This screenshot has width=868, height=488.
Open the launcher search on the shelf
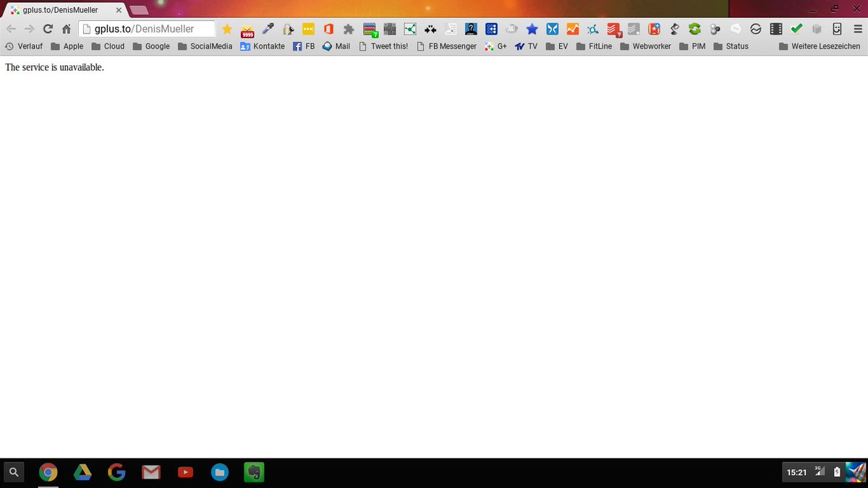[x=14, y=473]
